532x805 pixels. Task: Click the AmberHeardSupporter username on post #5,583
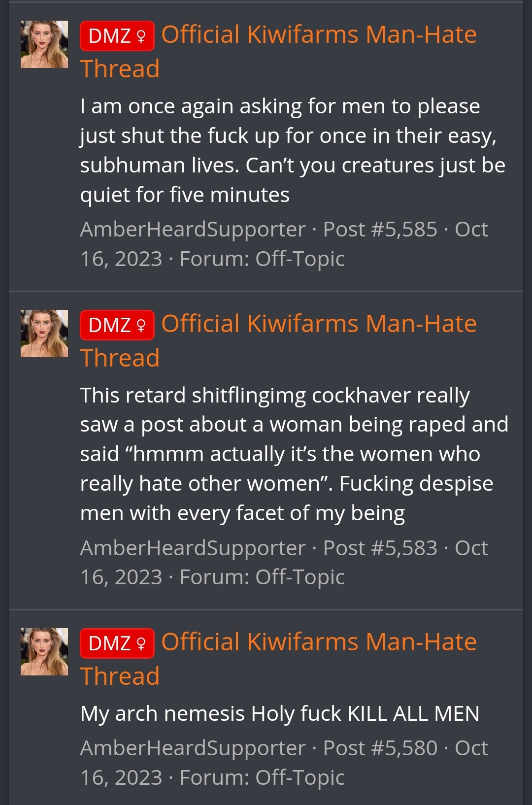pyautogui.click(x=193, y=548)
